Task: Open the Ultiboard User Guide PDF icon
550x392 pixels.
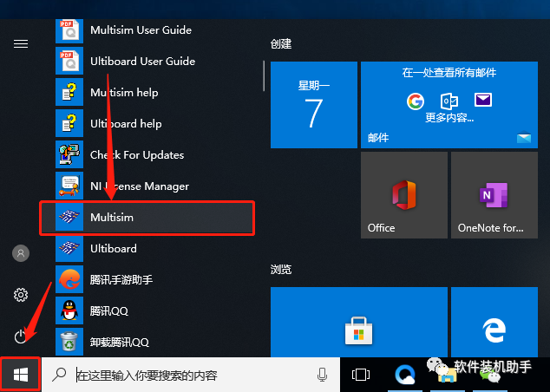Action: pyautogui.click(x=69, y=61)
